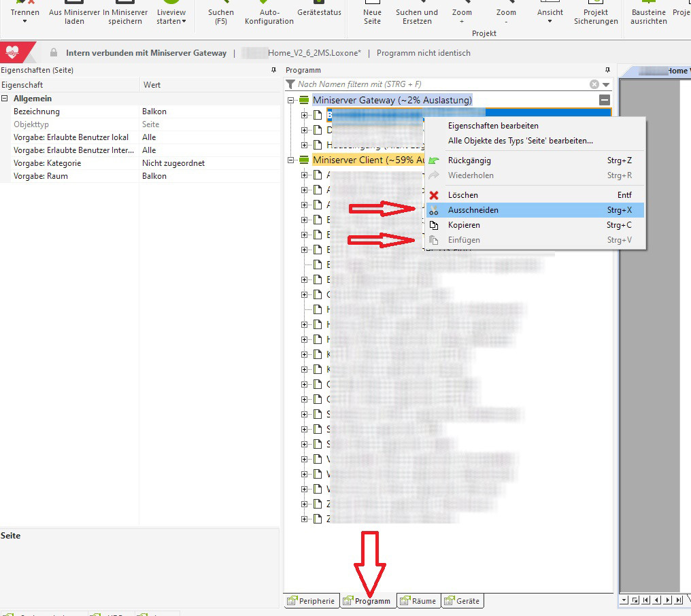Open Gerätestatus from the toolbar
This screenshot has height=616, width=691.
(319, 11)
